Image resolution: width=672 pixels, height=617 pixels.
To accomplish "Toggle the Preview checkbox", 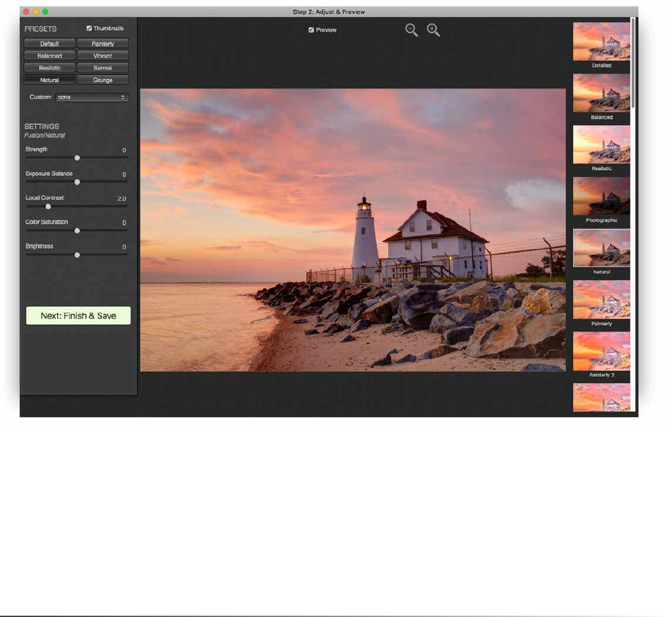I will pyautogui.click(x=311, y=30).
